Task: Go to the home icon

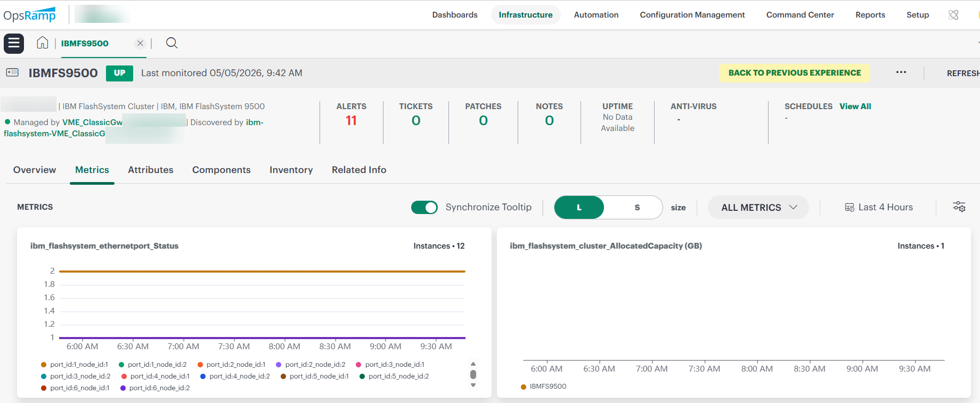Action: (43, 43)
